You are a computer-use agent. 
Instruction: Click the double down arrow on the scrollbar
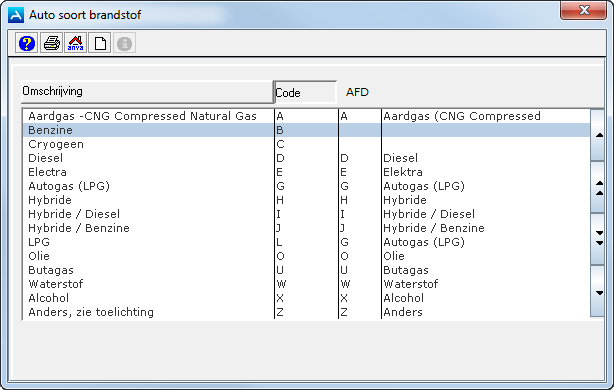[599, 238]
